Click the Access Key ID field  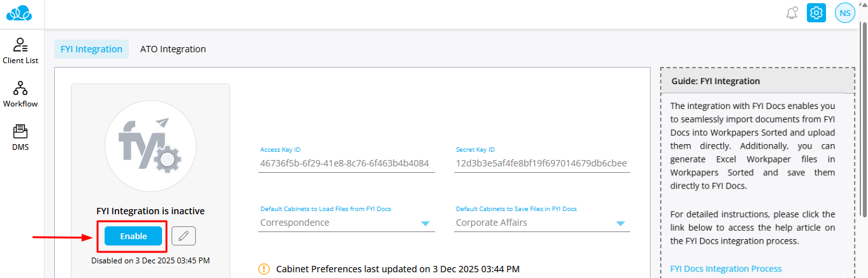pyautogui.click(x=344, y=163)
